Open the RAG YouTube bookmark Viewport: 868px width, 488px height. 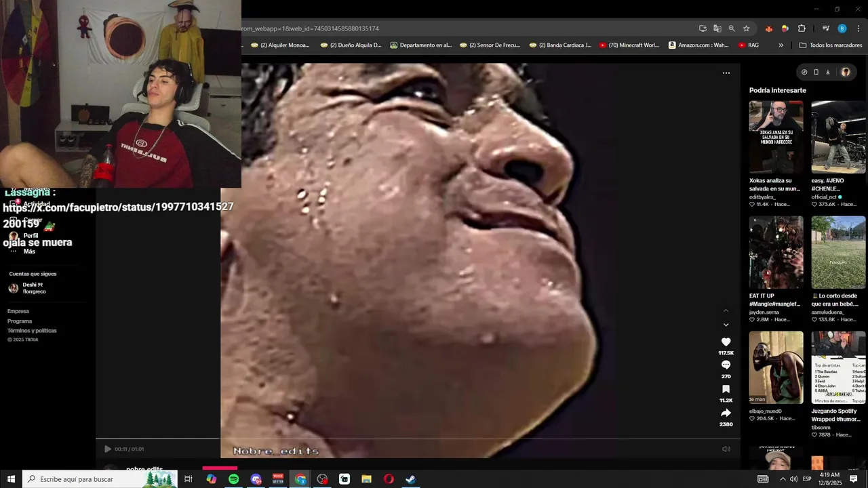pos(748,45)
